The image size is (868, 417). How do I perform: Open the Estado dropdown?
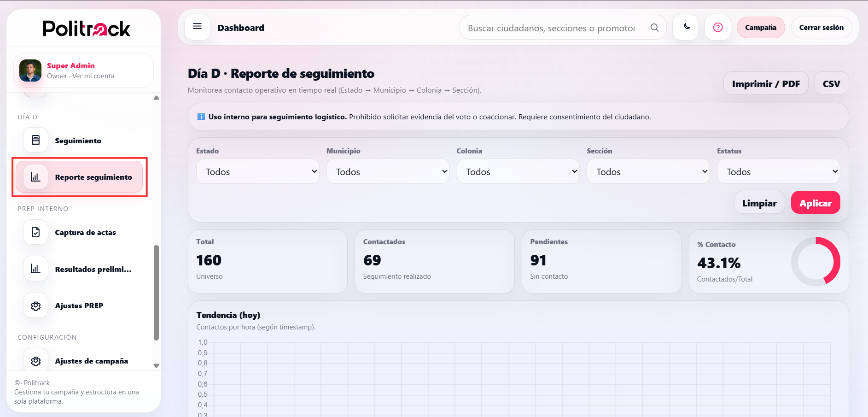(257, 171)
